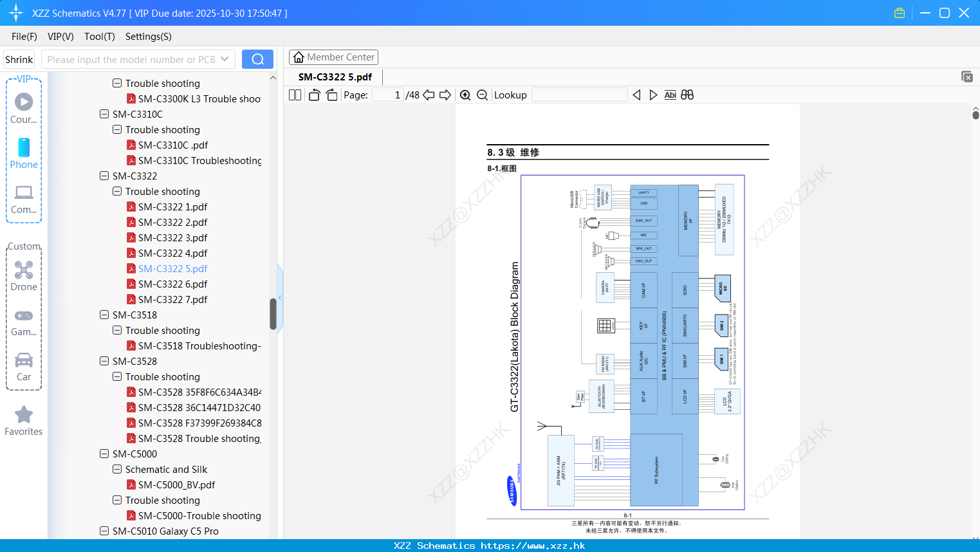This screenshot has width=980, height=552.
Task: Find next lookup match
Action: [x=653, y=95]
